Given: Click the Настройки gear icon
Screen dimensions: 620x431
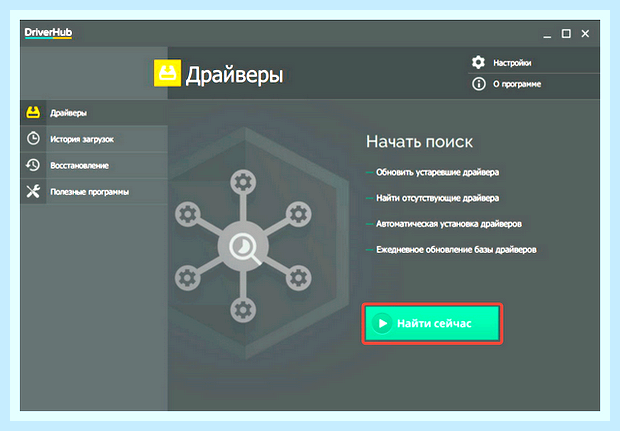Looking at the screenshot, I should [x=478, y=62].
